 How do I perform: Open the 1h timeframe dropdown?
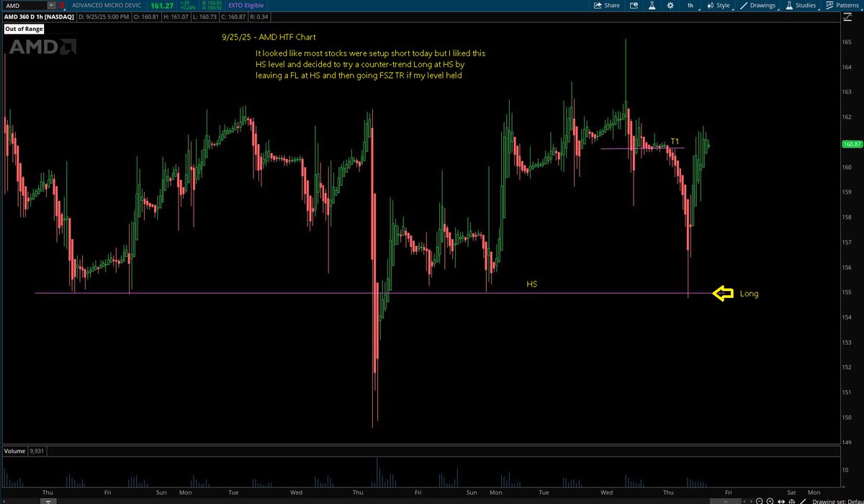691,5
